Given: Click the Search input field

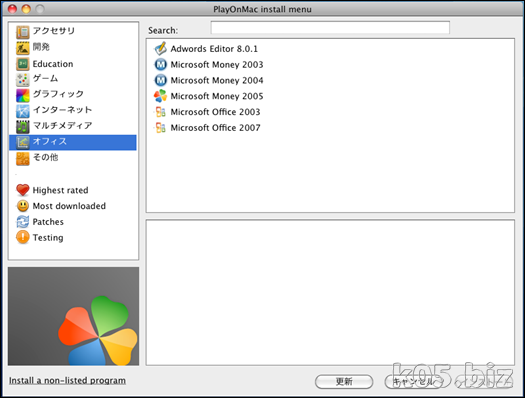Looking at the screenshot, I should point(330,27).
